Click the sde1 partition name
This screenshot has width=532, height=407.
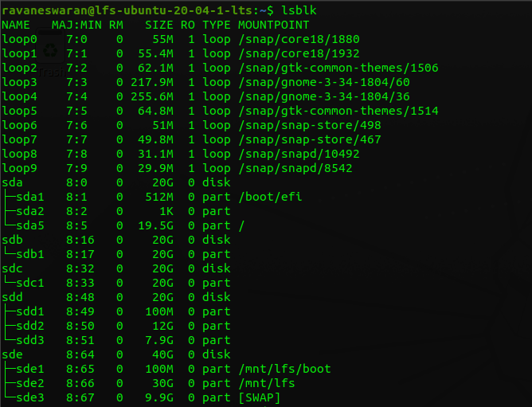[x=30, y=369]
